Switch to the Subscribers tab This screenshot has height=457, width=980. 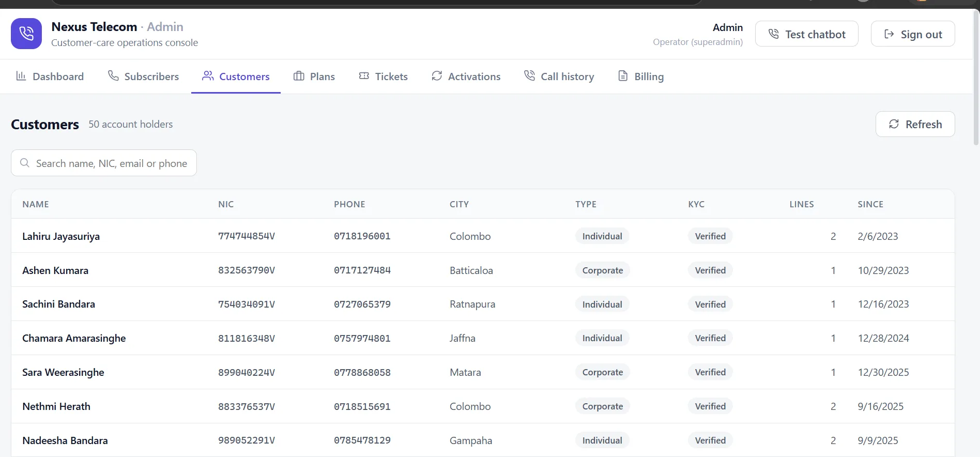[144, 77]
